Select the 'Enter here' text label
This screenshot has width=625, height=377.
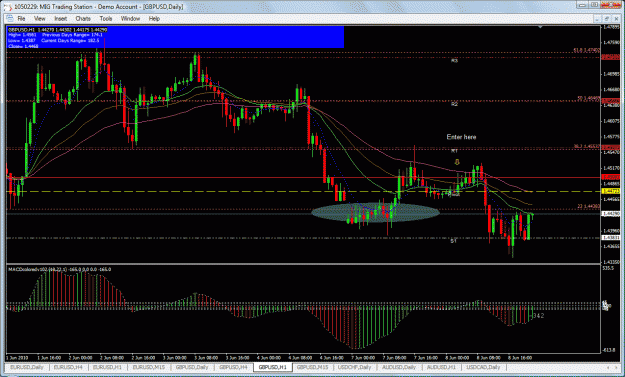461,137
